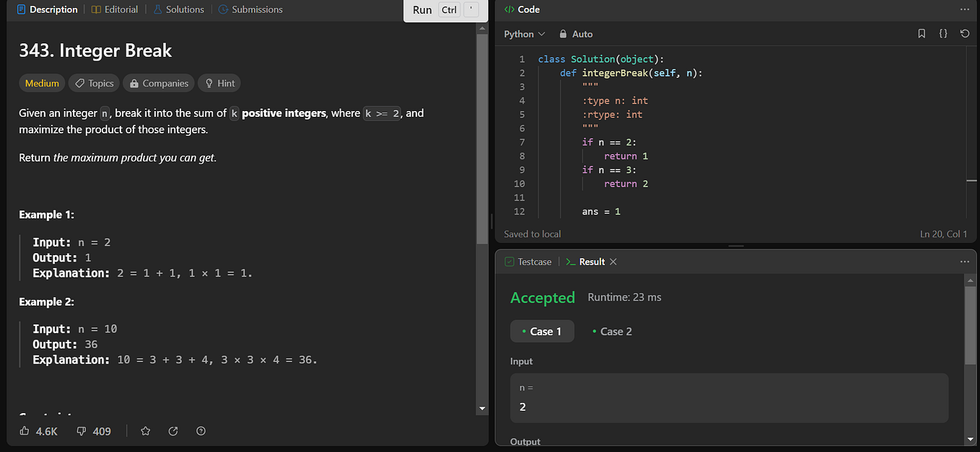Select Case 1 in the results panel
Screen dimensions: 980x452
pos(542,331)
